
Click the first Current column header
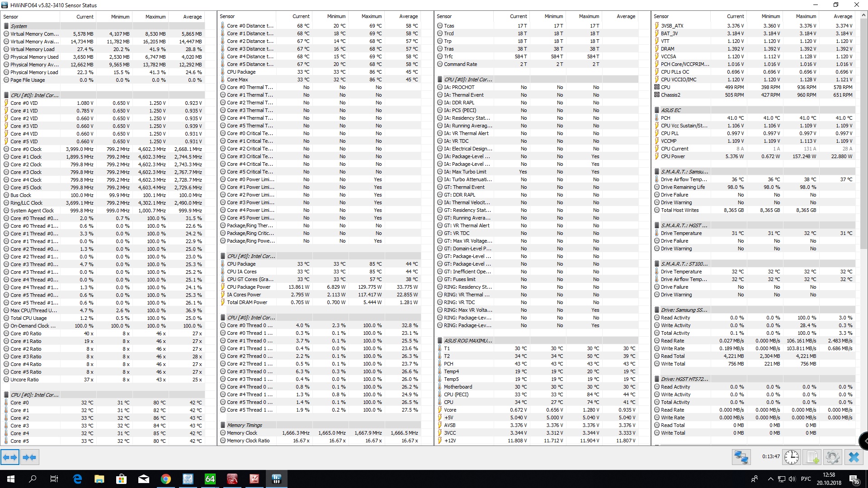click(x=85, y=17)
